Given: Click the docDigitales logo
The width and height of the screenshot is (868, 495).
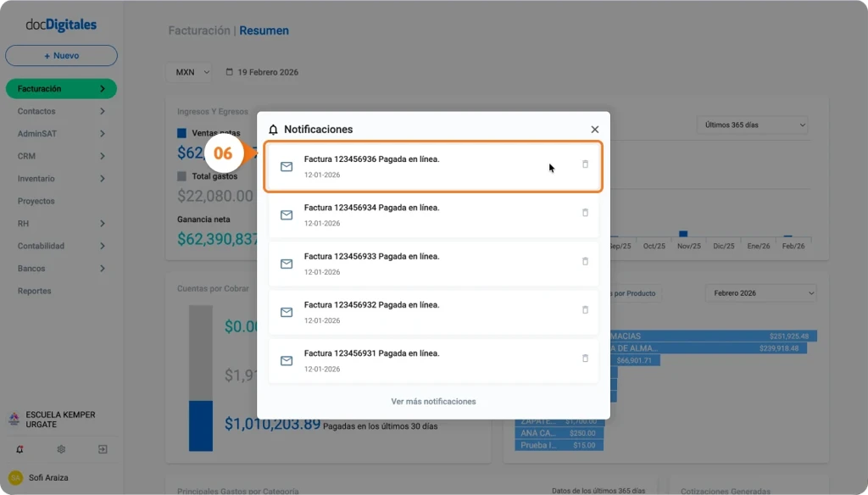Looking at the screenshot, I should click(x=60, y=24).
